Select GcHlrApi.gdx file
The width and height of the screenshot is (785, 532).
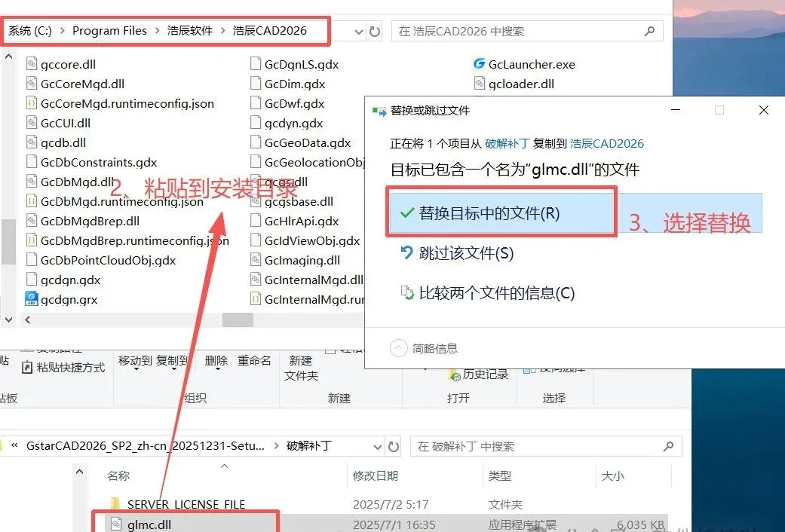click(x=294, y=222)
